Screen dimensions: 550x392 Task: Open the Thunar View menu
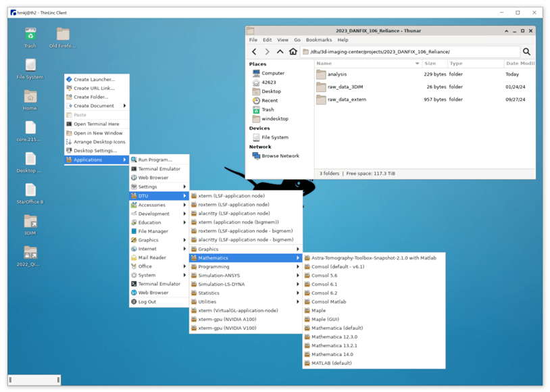point(282,40)
